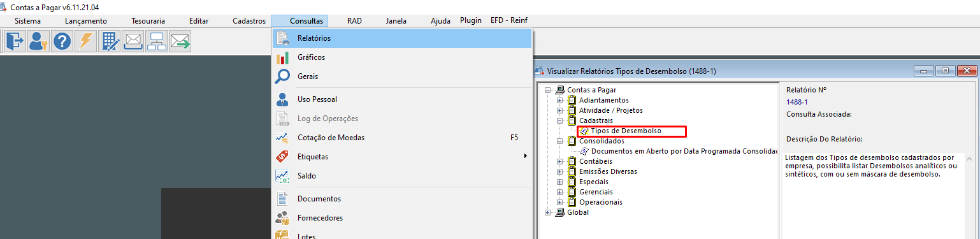Click the lightning bolt toolbar icon
Viewport: 980px width, 239px height.
pos(85,41)
